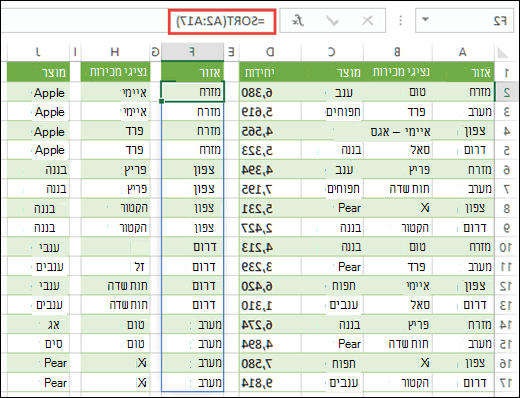The height and width of the screenshot is (398, 520).
Task: Click header cell A1 labeled אזור
Action: 463,72
